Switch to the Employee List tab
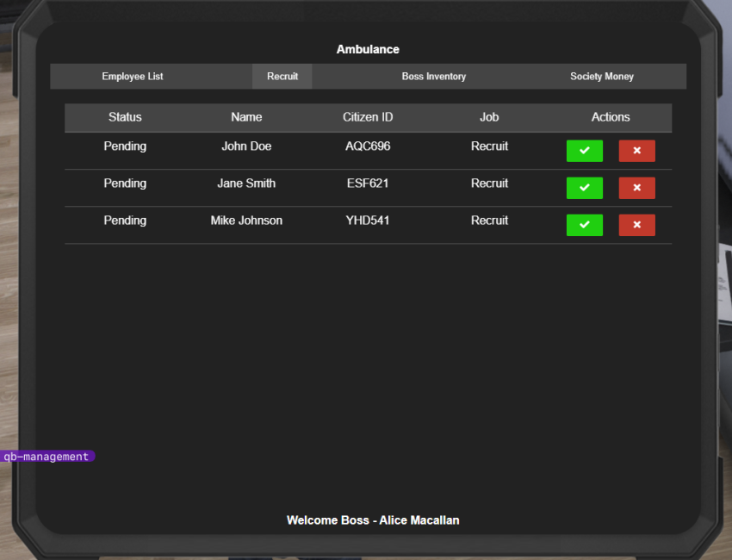The height and width of the screenshot is (560, 732). (133, 77)
